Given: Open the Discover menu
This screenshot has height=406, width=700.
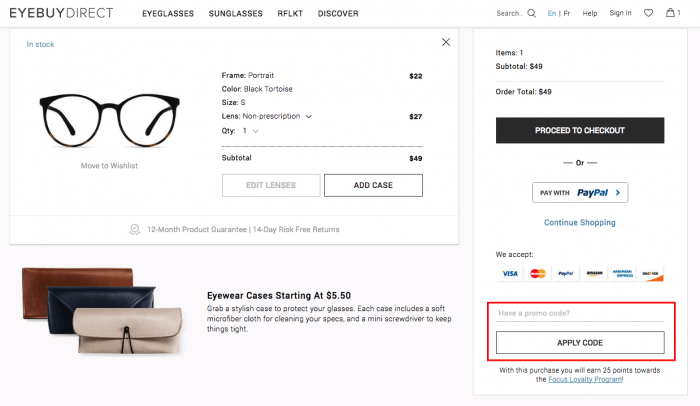Looking at the screenshot, I should [x=338, y=14].
